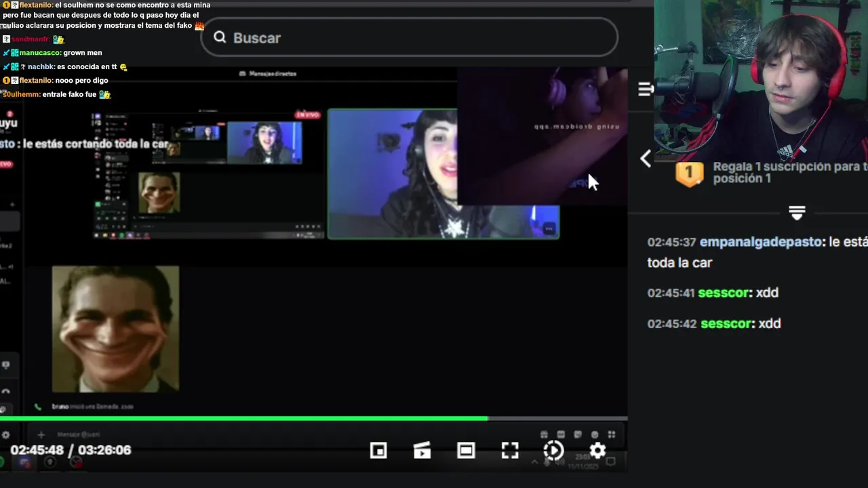The height and width of the screenshot is (488, 868).
Task: Open the player settings gear
Action: point(597,450)
